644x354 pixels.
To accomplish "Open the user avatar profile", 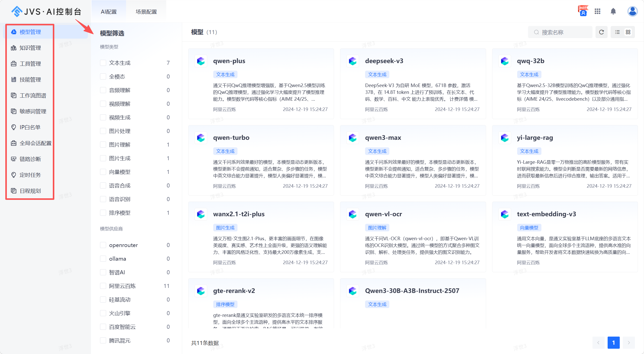I will tap(633, 11).
